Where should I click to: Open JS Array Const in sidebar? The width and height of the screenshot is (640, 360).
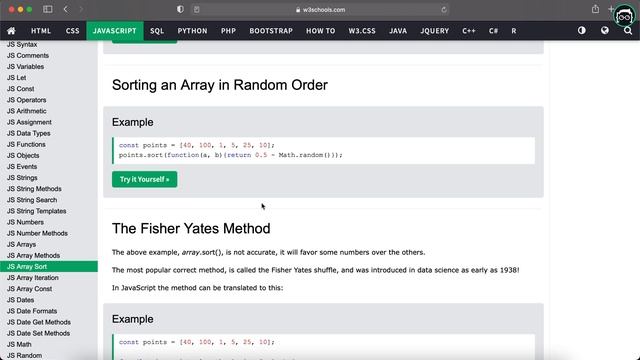pos(29,289)
